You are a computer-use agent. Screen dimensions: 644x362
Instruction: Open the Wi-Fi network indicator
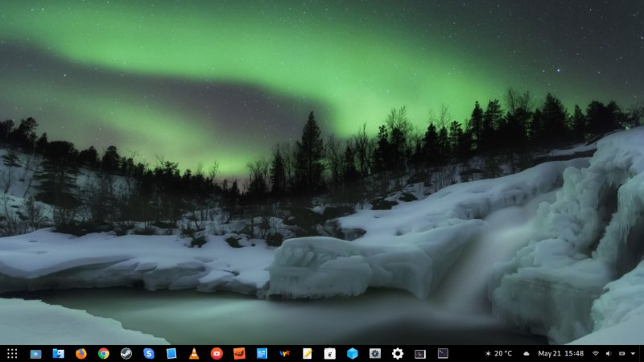(x=596, y=353)
